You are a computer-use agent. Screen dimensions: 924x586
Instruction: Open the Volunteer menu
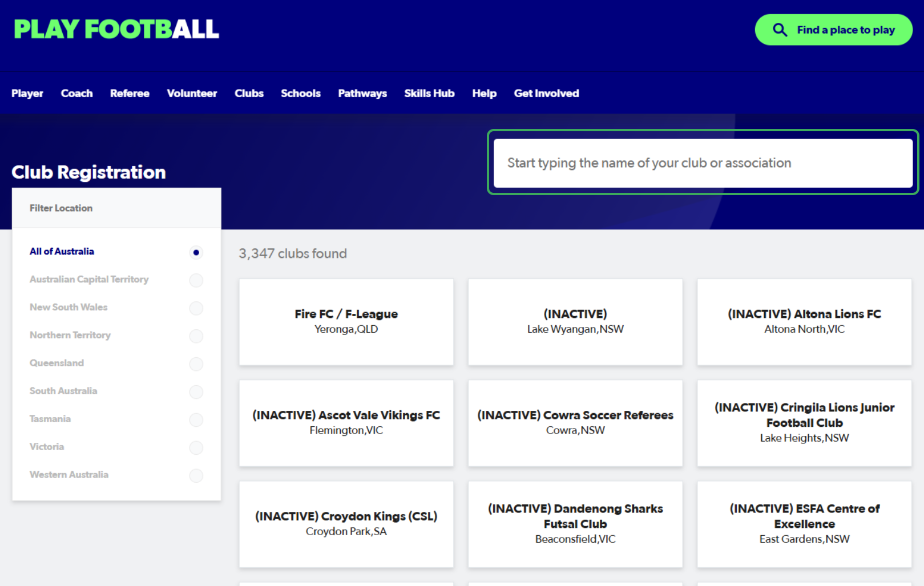192,93
